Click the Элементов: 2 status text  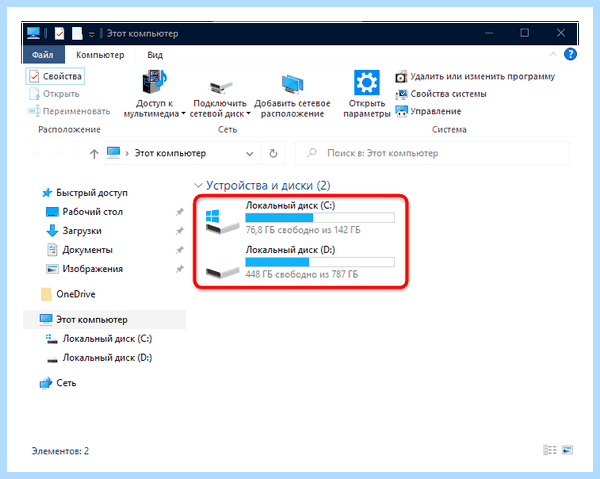[60, 451]
